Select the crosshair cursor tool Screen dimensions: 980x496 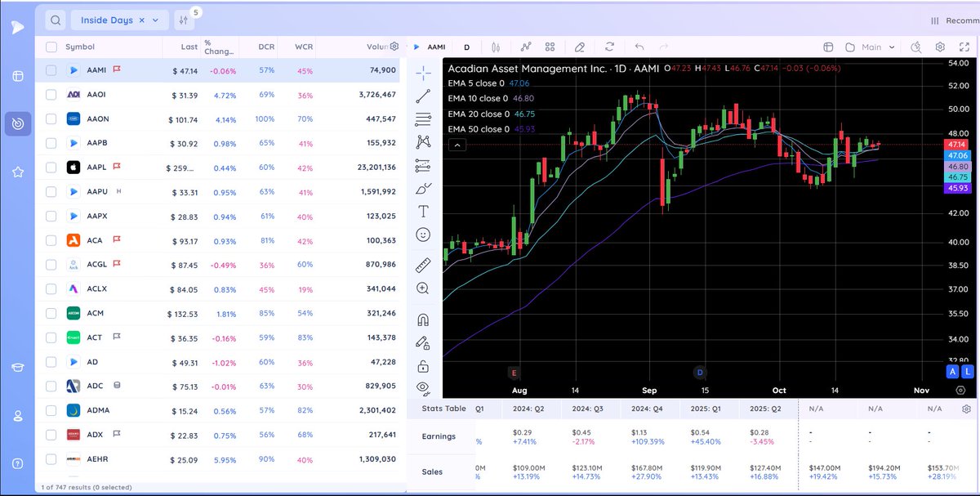425,72
